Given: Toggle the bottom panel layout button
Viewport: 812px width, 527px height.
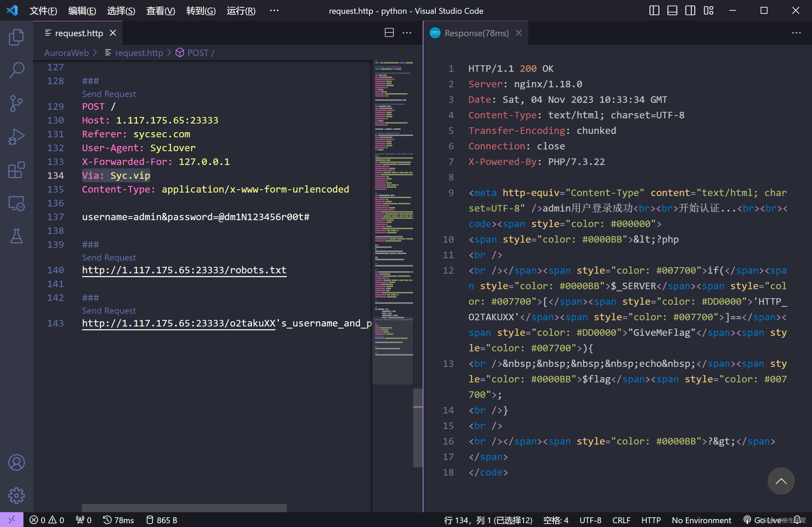Looking at the screenshot, I should [672, 10].
